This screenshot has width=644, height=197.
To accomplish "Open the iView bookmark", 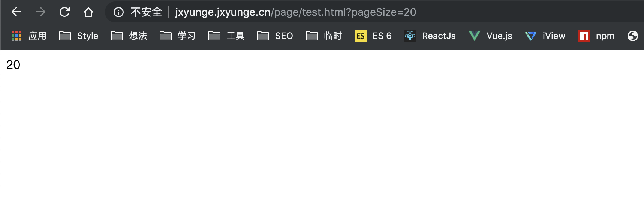I will click(545, 36).
